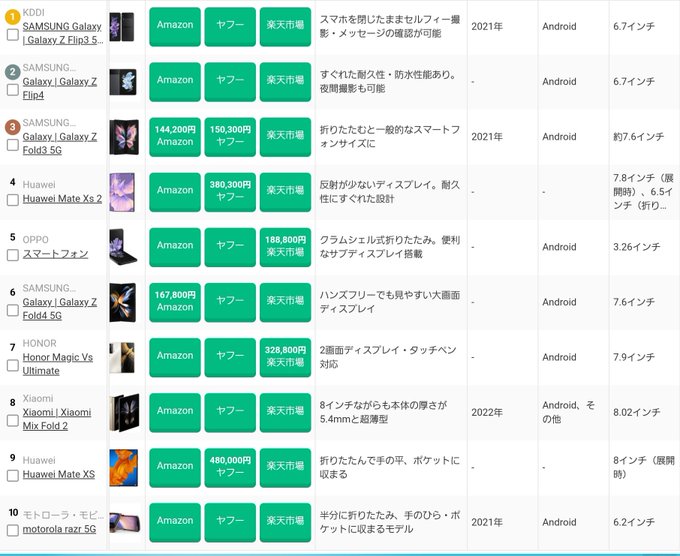This screenshot has height=556, width=680.
Task: Click ヤフー button for Galaxy Z Flip3
Action: 230,26
